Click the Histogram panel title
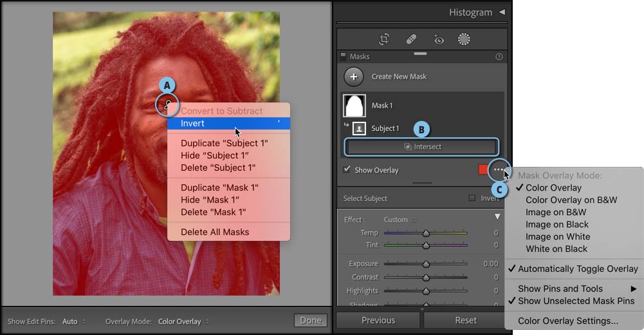The width and height of the screenshot is (644, 335). pos(470,12)
